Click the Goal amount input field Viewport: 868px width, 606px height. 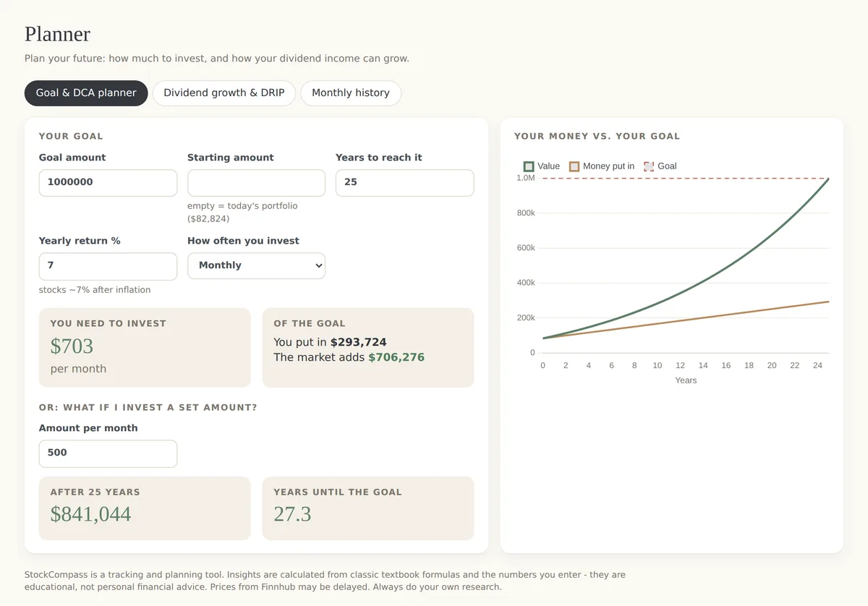[x=108, y=183]
